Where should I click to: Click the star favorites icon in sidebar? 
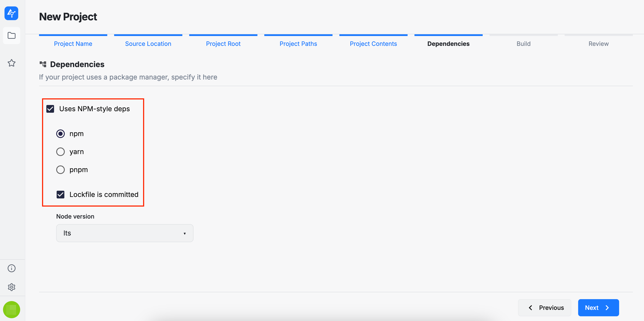coord(12,63)
